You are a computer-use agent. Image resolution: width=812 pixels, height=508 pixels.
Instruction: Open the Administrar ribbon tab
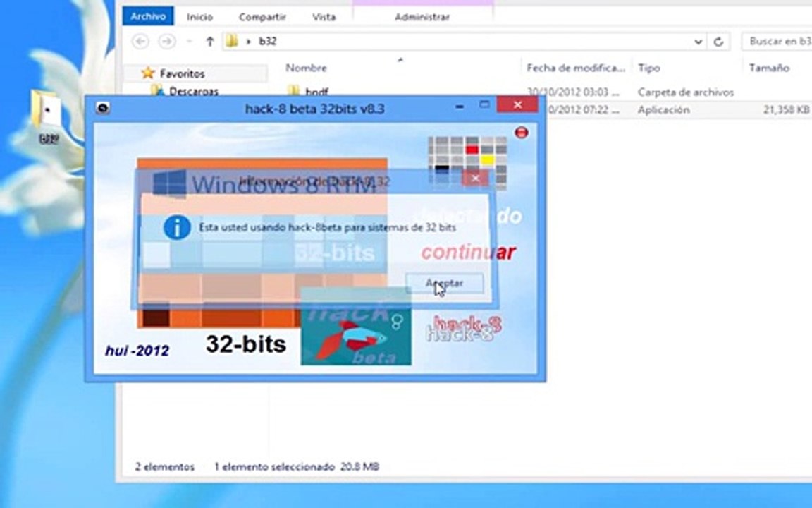pos(422,17)
